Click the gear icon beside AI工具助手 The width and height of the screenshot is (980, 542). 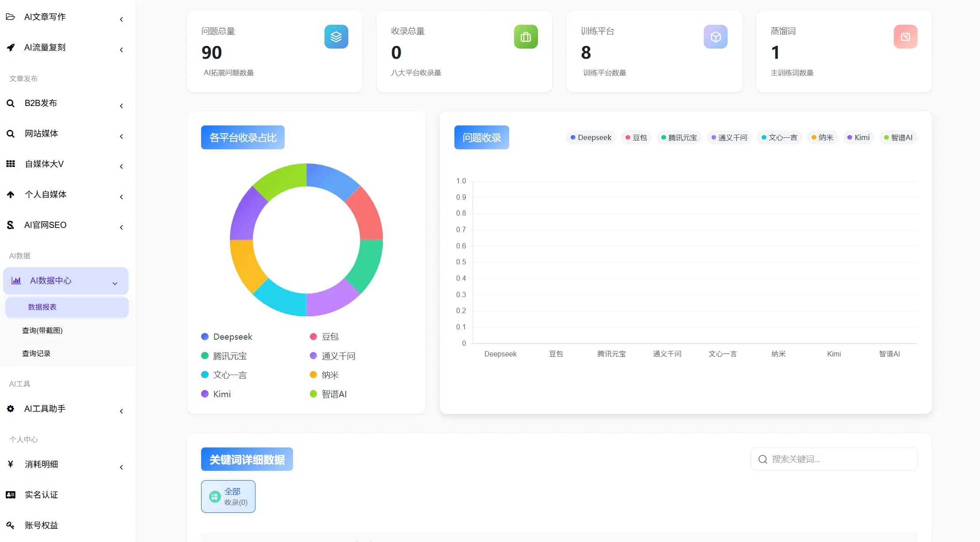[11, 409]
